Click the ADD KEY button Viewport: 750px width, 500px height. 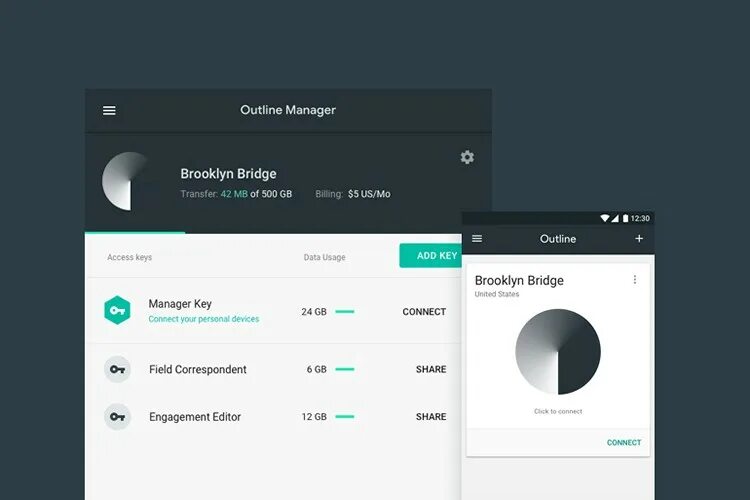pos(430,256)
